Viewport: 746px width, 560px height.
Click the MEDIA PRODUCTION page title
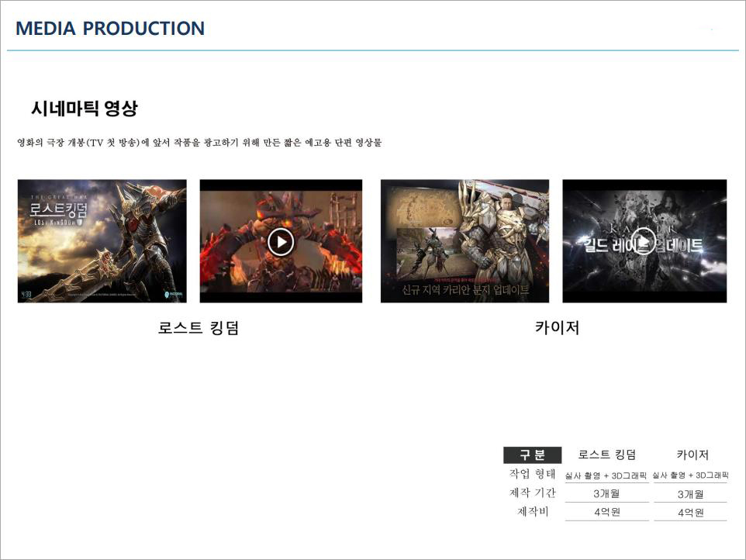point(110,29)
